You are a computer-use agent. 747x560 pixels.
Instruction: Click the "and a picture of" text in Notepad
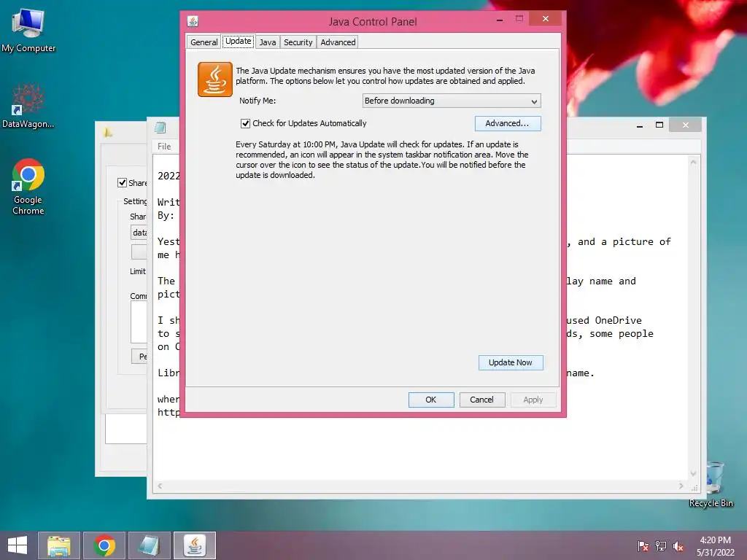(x=624, y=242)
